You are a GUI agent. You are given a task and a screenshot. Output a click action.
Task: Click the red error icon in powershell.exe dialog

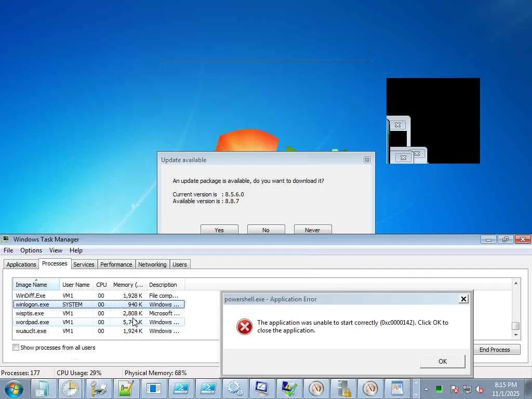pyautogui.click(x=245, y=326)
